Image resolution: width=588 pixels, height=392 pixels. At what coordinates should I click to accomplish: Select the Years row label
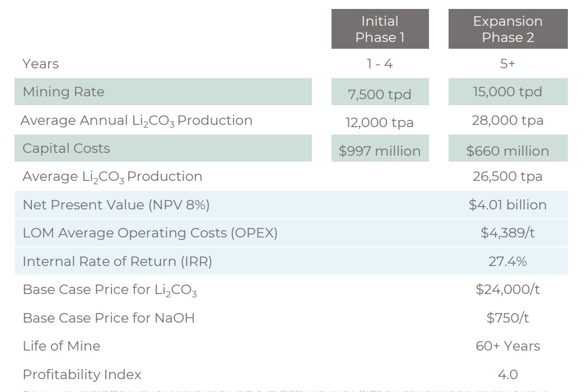tap(40, 64)
